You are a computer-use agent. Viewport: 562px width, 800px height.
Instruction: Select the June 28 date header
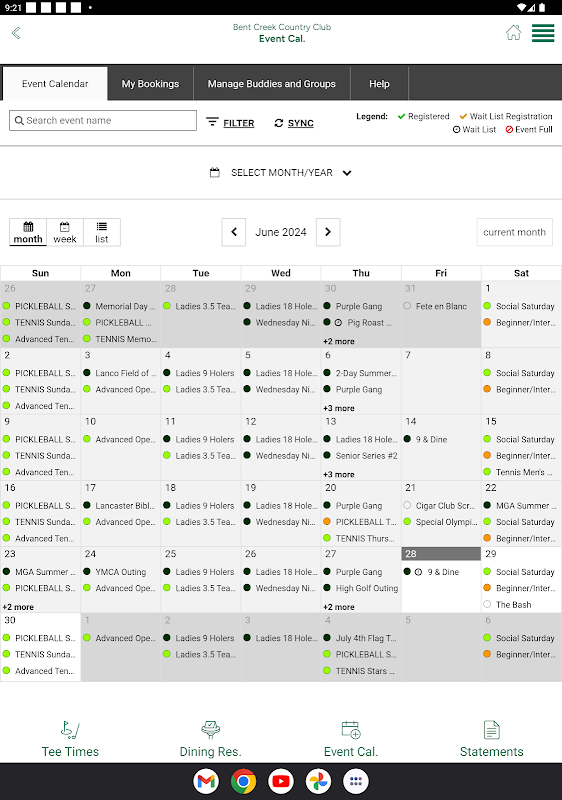[x=441, y=554]
